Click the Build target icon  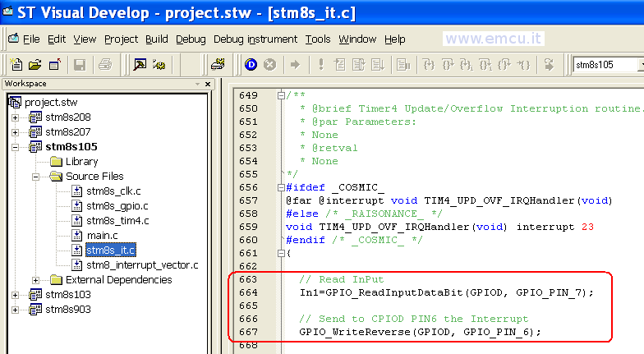click(x=159, y=64)
